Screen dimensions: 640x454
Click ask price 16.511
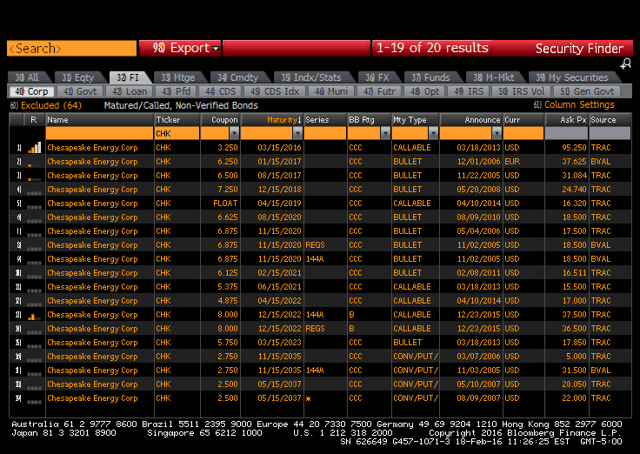coord(574,273)
